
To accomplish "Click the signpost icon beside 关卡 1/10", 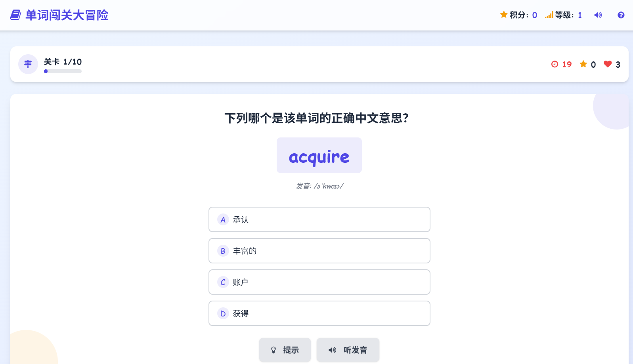I will click(x=28, y=64).
